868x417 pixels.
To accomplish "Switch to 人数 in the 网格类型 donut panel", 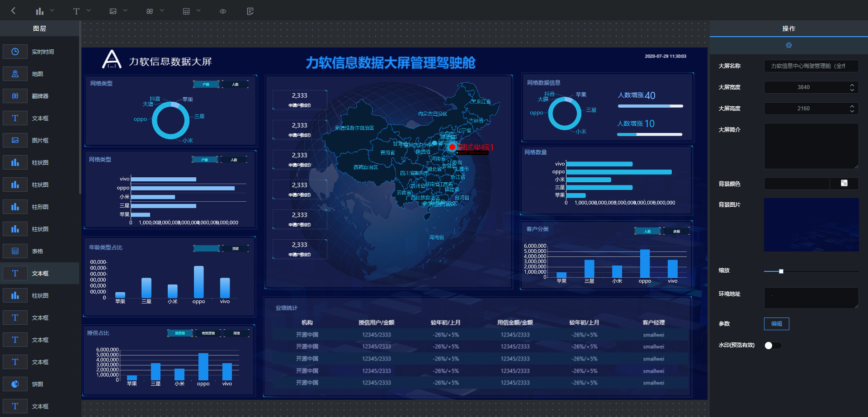I will coord(235,84).
